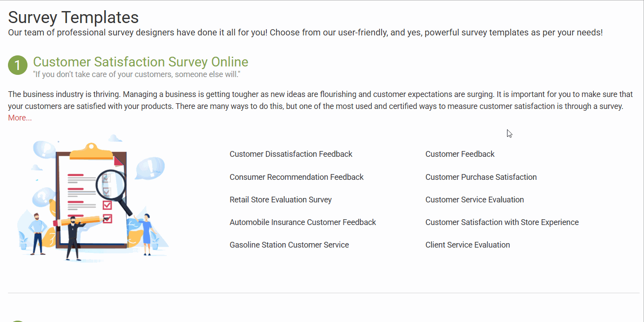Open the Customer Satisfaction Survey Online heading
The image size is (644, 322).
(x=141, y=62)
